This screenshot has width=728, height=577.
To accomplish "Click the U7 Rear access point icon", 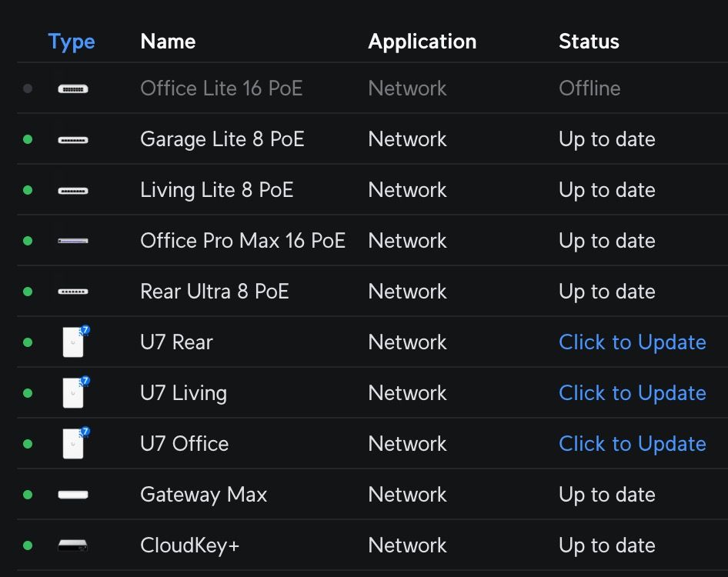I will coord(74,342).
